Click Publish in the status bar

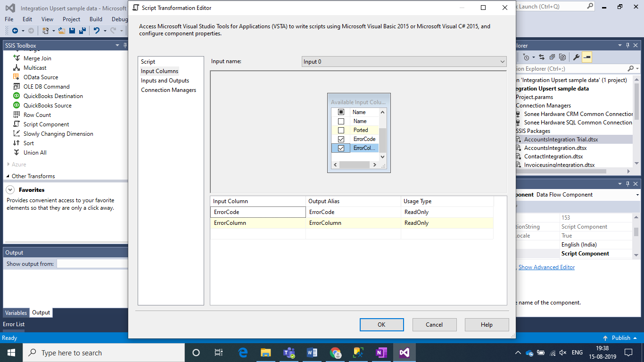coord(621,338)
